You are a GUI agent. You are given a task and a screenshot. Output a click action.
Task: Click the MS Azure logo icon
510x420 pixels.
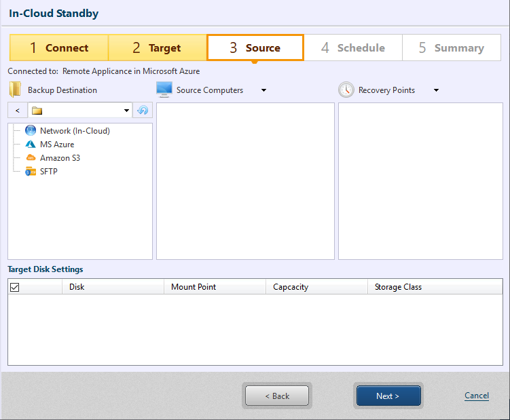tap(30, 145)
